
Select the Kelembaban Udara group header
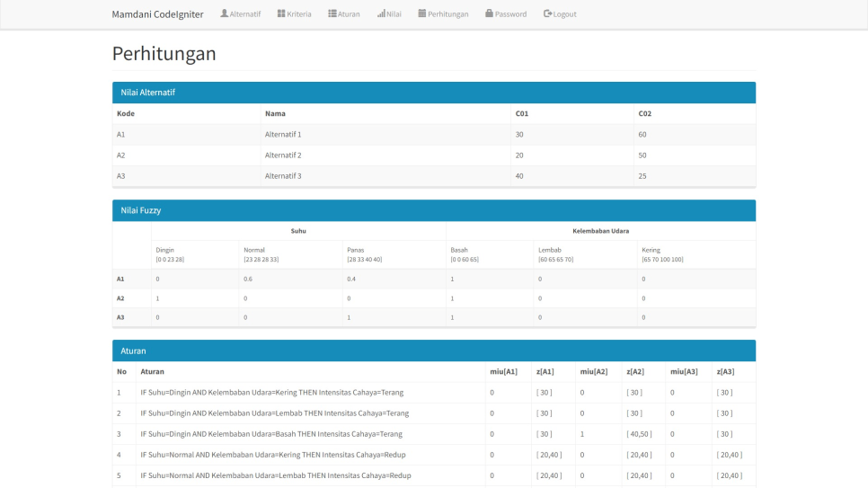coord(599,231)
